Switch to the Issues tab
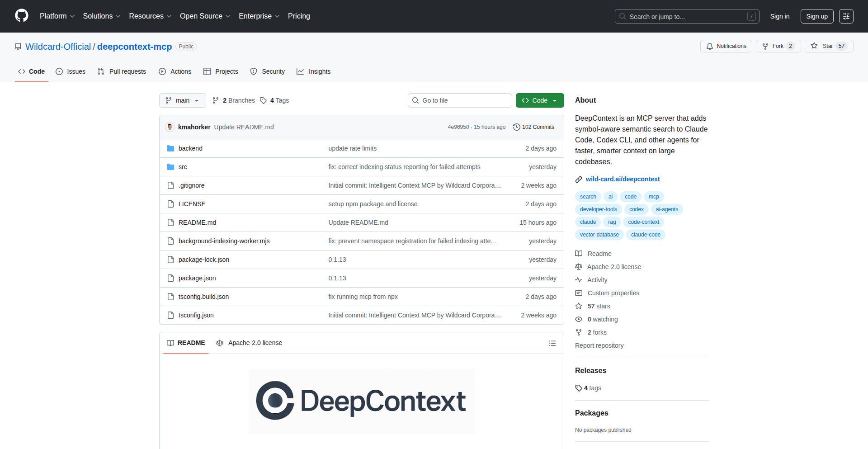This screenshot has height=449, width=868. click(x=71, y=71)
